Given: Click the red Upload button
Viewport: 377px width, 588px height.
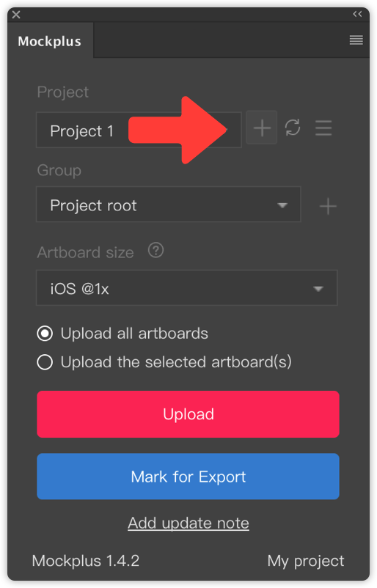Looking at the screenshot, I should click(x=188, y=414).
